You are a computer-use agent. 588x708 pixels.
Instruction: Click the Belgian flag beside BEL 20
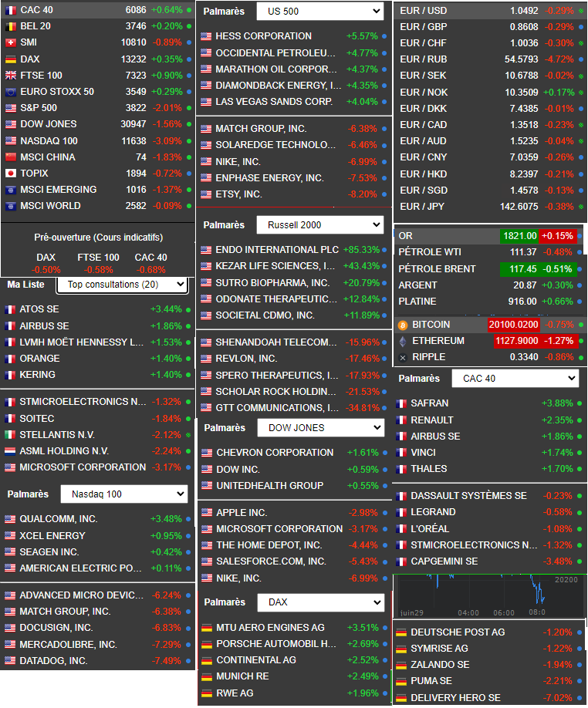11,26
